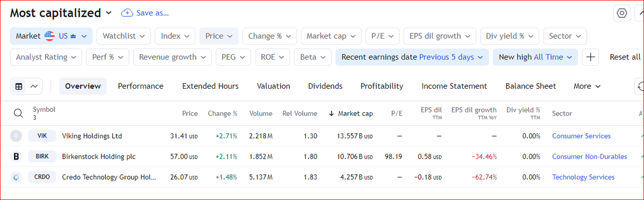The width and height of the screenshot is (644, 200).
Task: Toggle Market cap column sort order
Action: pyautogui.click(x=351, y=113)
